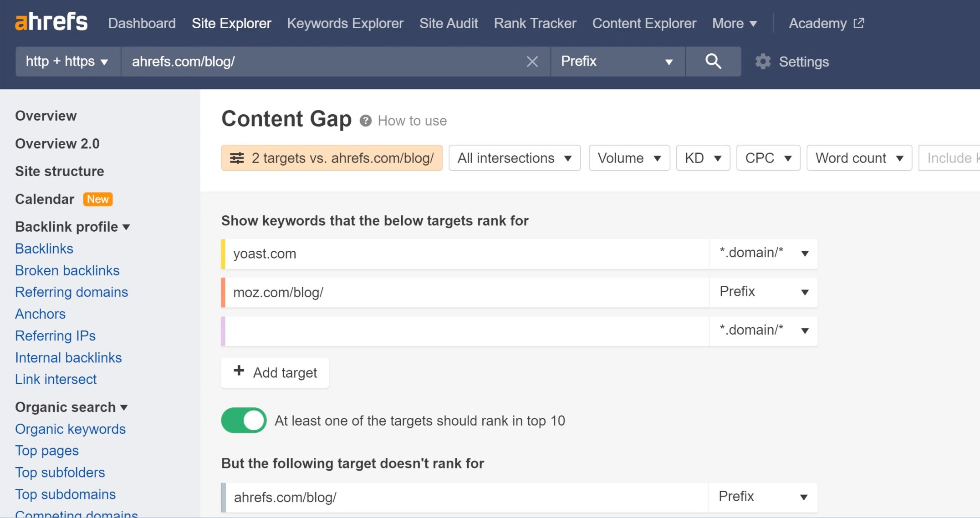Change moz.com/blog/ Prefix mode dropdown
980x518 pixels.
click(x=763, y=292)
